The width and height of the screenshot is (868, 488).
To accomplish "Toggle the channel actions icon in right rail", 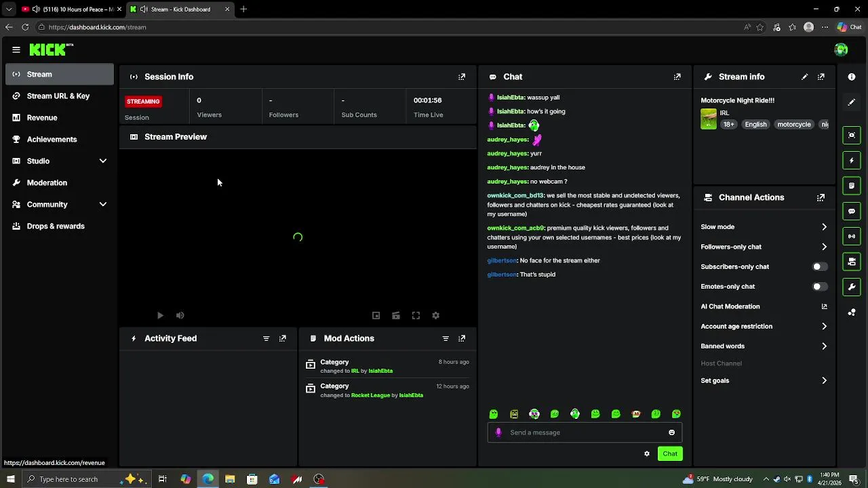I will (x=852, y=262).
